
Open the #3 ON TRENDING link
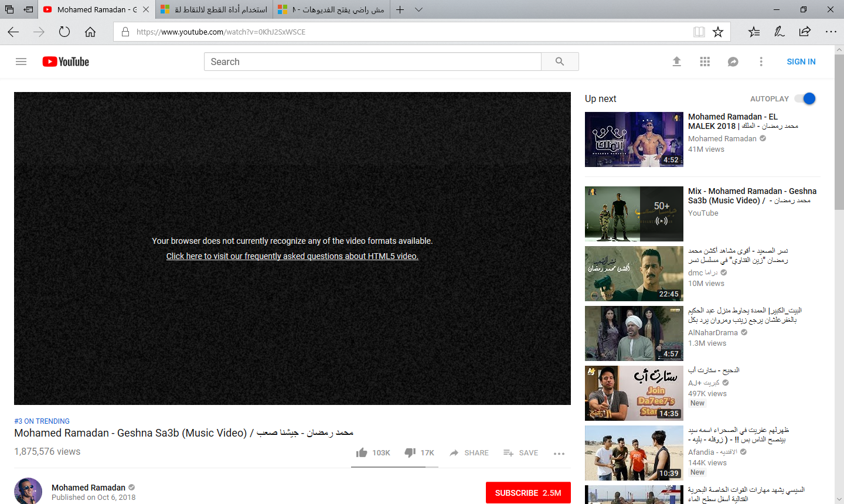point(42,421)
